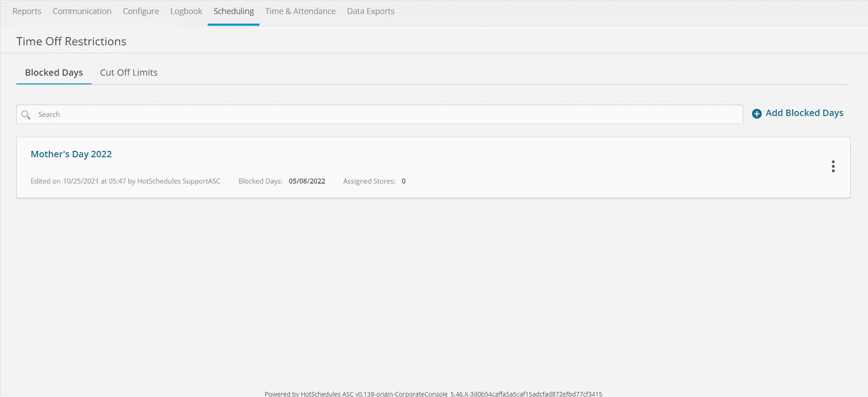Viewport: 868px width, 397px height.
Task: Open the Logbook menu
Action: tap(186, 11)
